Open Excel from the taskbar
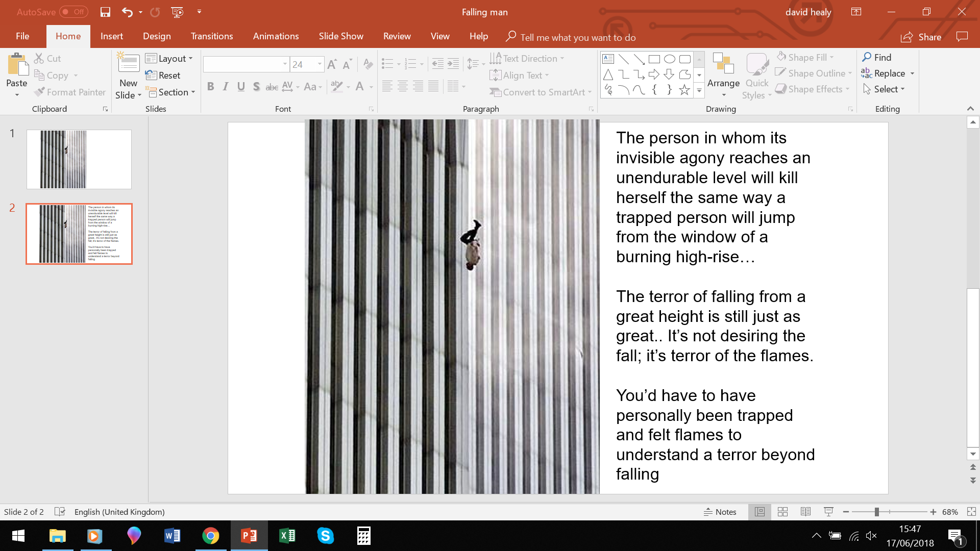 click(287, 536)
